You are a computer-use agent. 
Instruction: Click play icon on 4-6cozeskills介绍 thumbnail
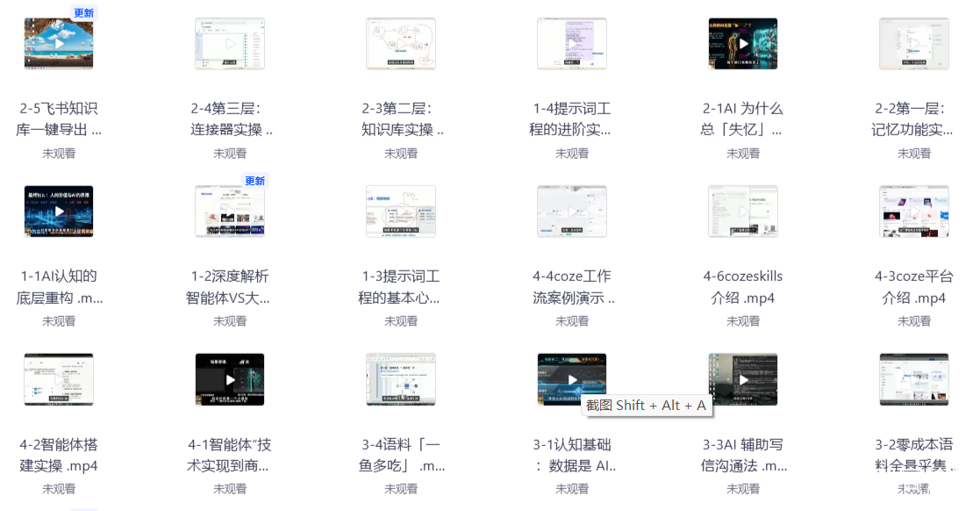click(743, 212)
